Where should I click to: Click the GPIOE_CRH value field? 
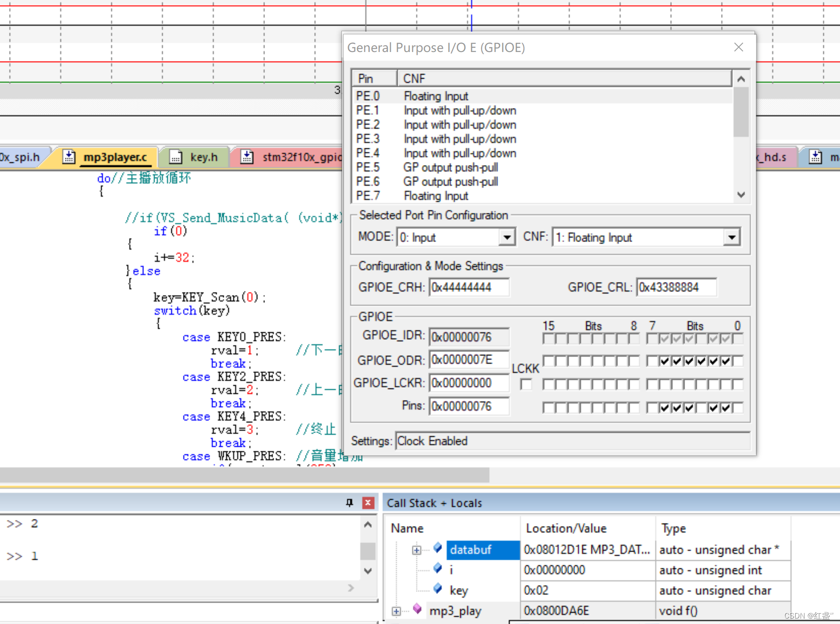click(x=469, y=287)
